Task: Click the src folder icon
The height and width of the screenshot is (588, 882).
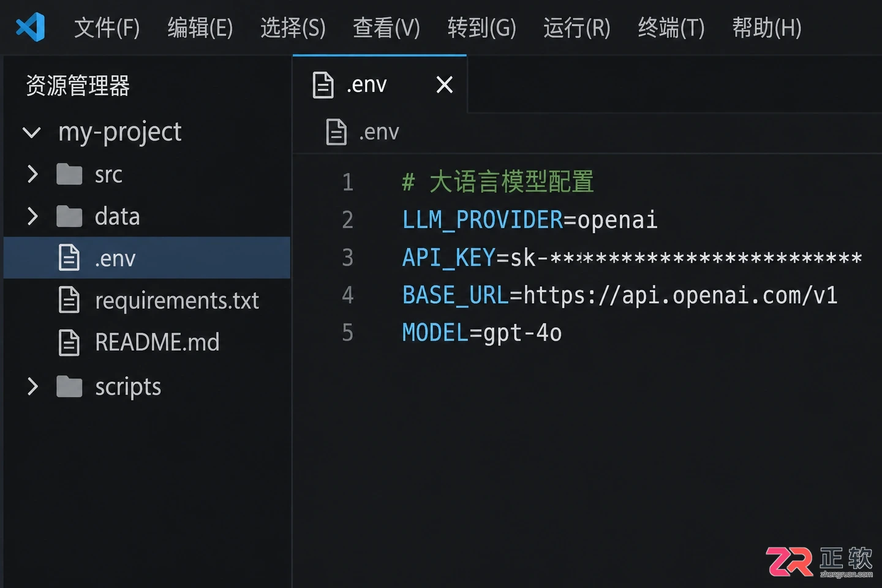Action: [69, 175]
